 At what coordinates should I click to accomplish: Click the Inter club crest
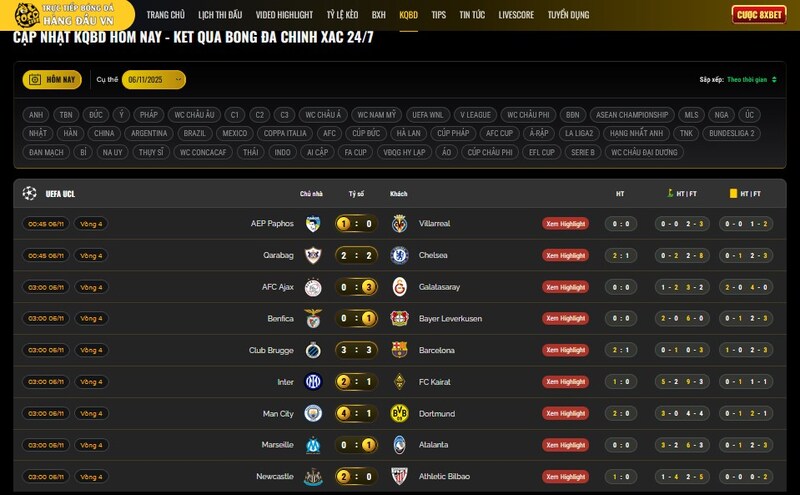pos(313,382)
